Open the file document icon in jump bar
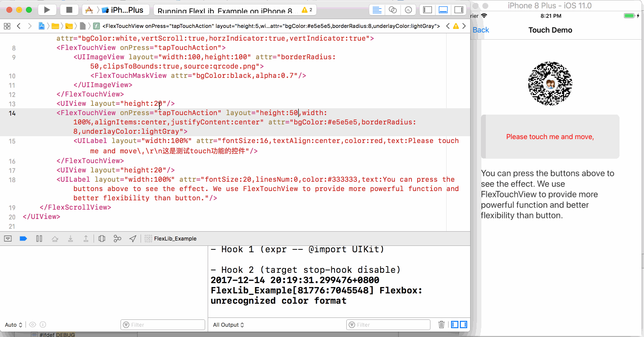The image size is (644, 337). point(83,26)
